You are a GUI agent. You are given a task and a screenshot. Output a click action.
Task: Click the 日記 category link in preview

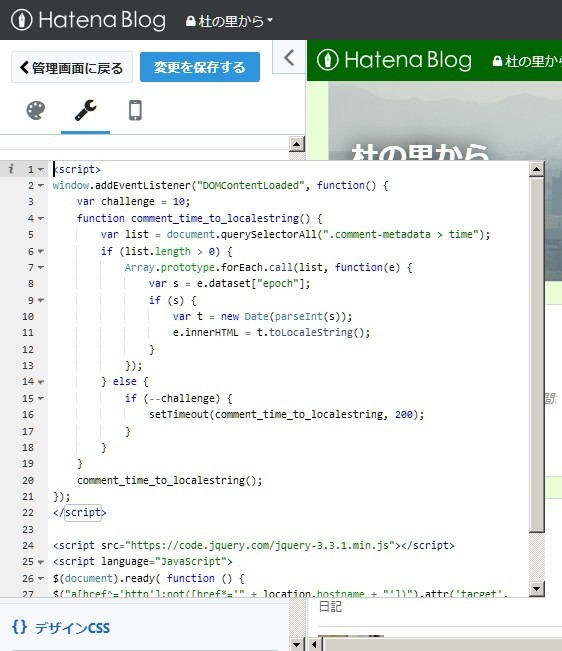[330, 607]
